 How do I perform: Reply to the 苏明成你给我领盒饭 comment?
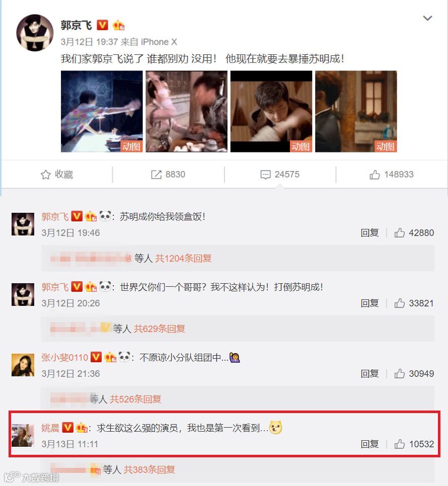point(369,233)
